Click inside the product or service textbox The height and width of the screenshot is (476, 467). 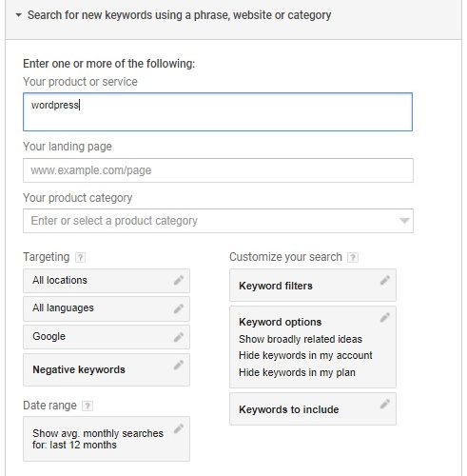(x=218, y=112)
